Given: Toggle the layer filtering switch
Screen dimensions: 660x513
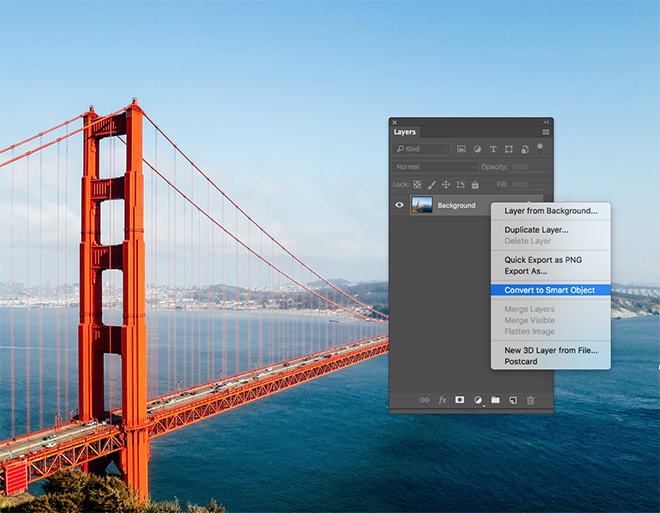Looking at the screenshot, I should (x=540, y=147).
